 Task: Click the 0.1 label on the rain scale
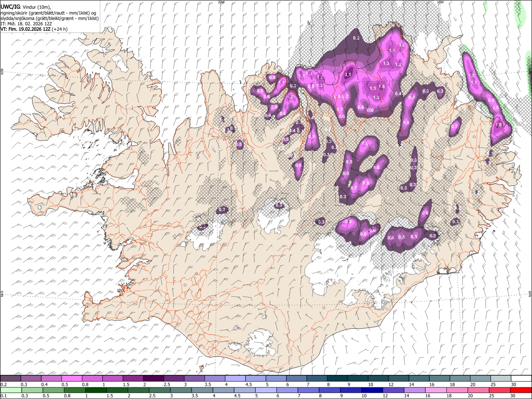3,396
